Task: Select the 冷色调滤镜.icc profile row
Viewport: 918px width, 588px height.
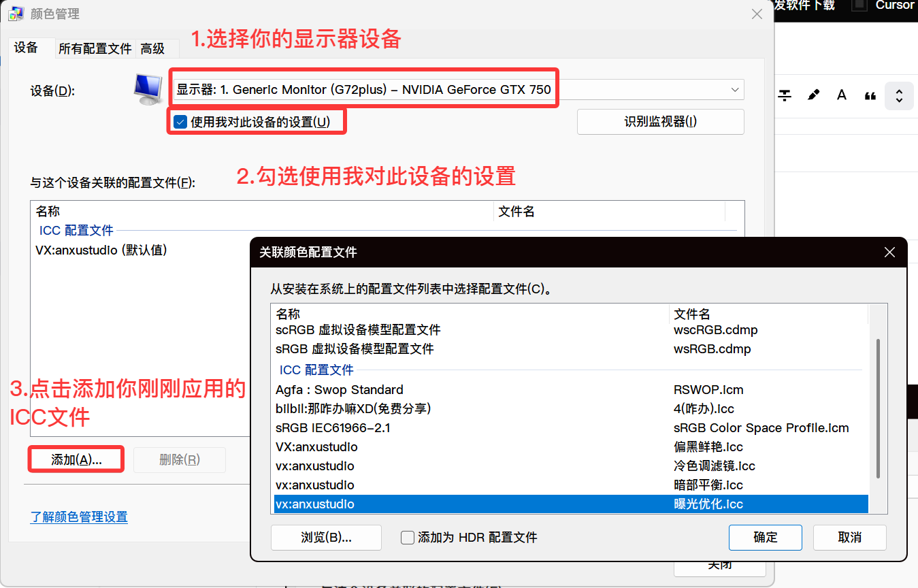Action: click(570, 466)
